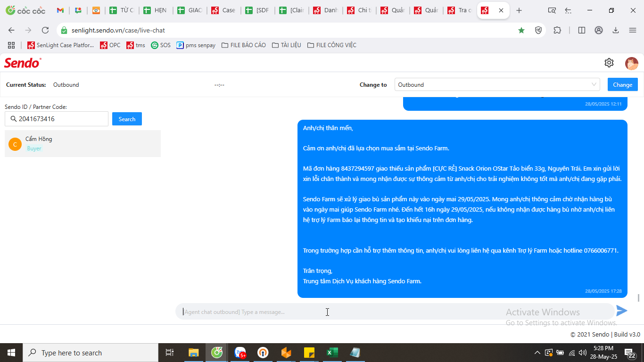The height and width of the screenshot is (362, 644).
Task: Open the pms senpay bookmark
Action: coord(196,45)
